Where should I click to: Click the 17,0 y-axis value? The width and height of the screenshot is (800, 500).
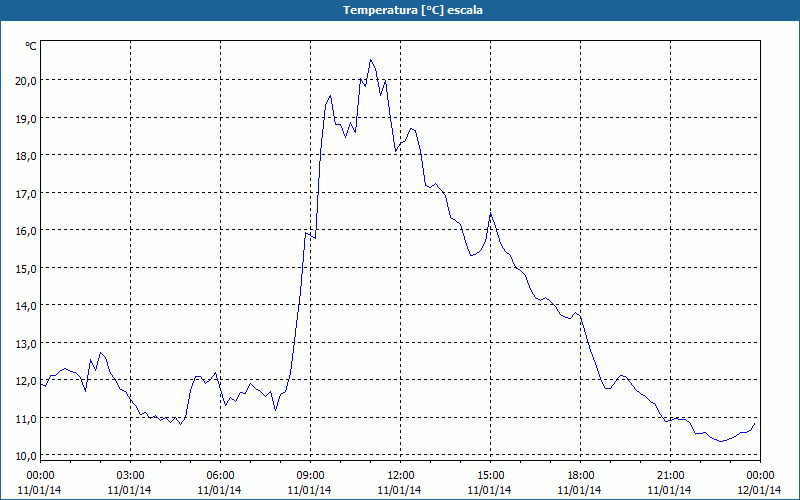coord(27,194)
